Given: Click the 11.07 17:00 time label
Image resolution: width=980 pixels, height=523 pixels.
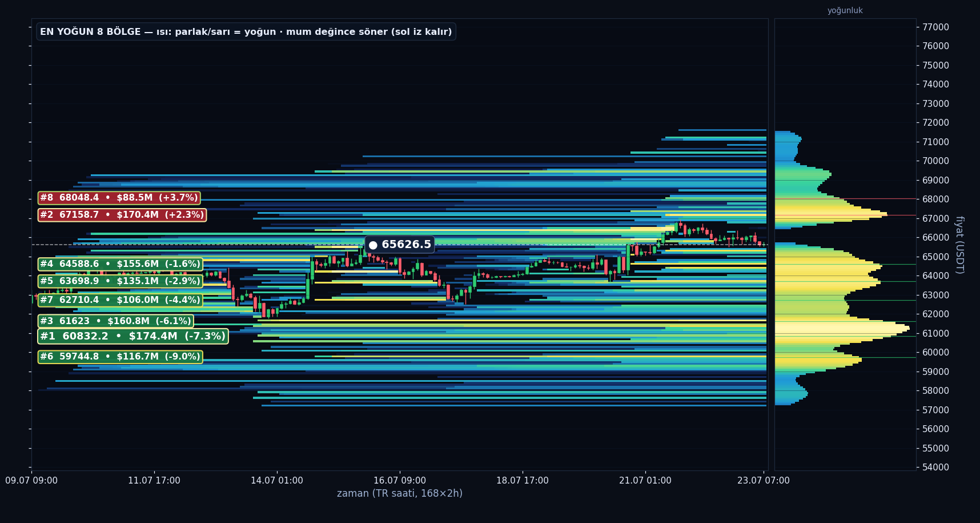Looking at the screenshot, I should (x=154, y=480).
